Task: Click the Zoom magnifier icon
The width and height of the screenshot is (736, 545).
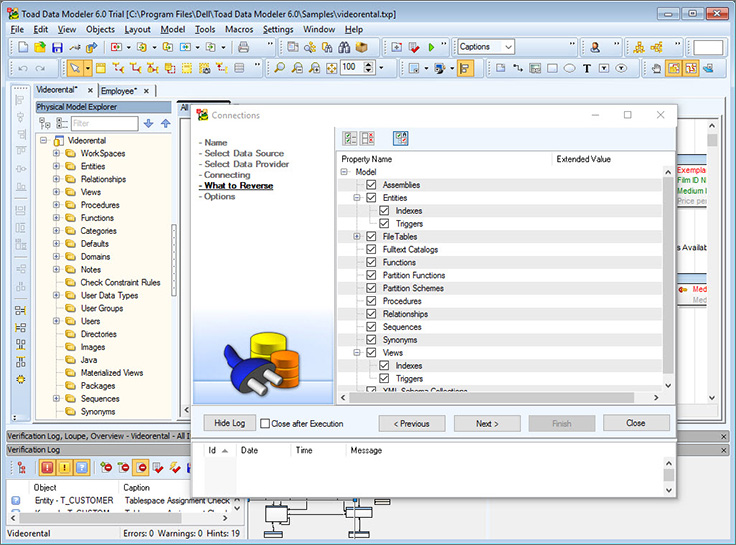Action: click(x=279, y=68)
